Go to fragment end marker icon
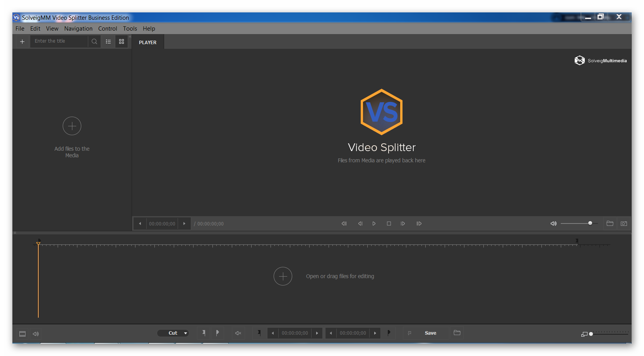Screen dimensions: 644x356 tap(389, 333)
